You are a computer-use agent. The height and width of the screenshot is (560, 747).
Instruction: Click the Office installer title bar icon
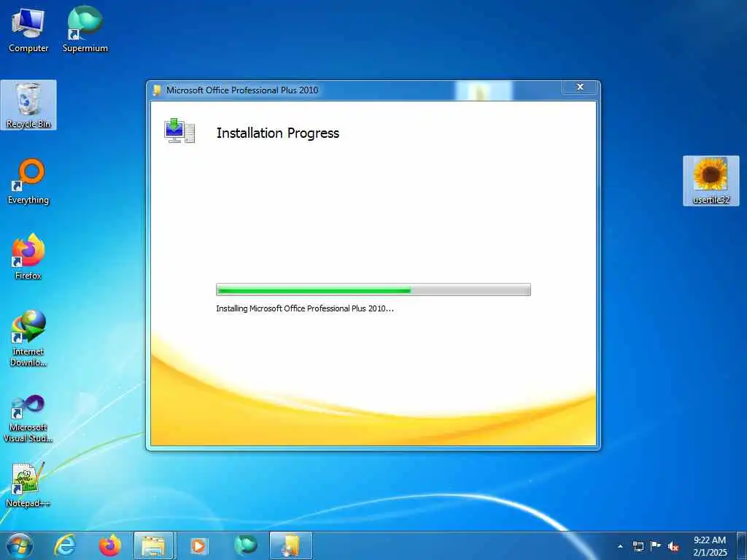(x=157, y=90)
